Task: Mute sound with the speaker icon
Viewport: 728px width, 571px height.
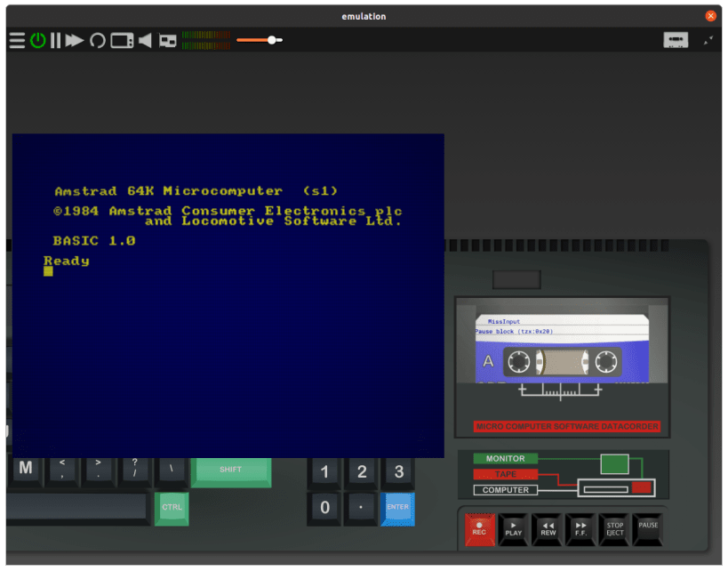Action: pyautogui.click(x=145, y=40)
